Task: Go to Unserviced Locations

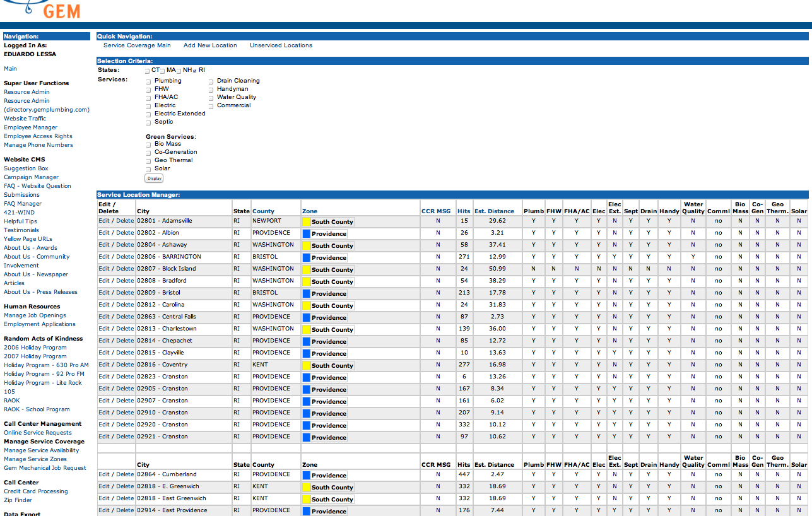Action: click(x=281, y=45)
